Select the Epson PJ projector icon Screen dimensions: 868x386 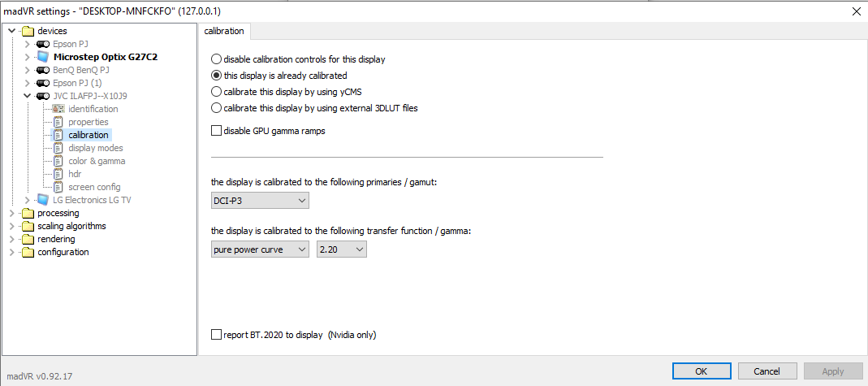[x=42, y=44]
